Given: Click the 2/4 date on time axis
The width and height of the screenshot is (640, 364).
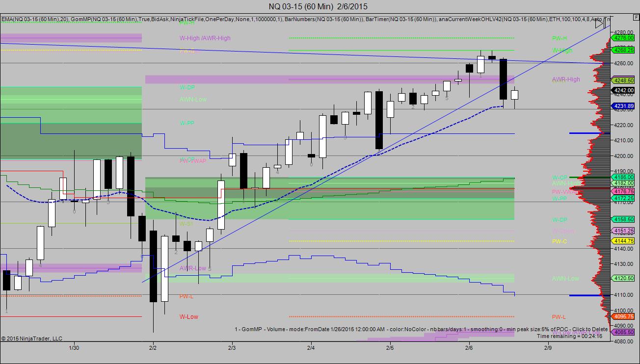Looking at the screenshot, I should (311, 348).
